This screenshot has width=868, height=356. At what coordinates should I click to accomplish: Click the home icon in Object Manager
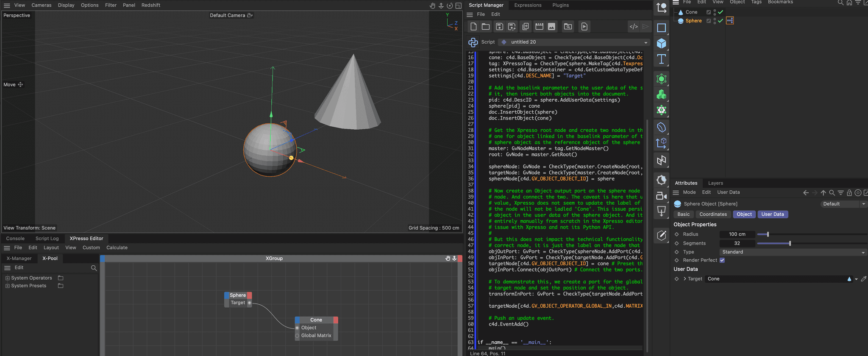[x=849, y=3]
